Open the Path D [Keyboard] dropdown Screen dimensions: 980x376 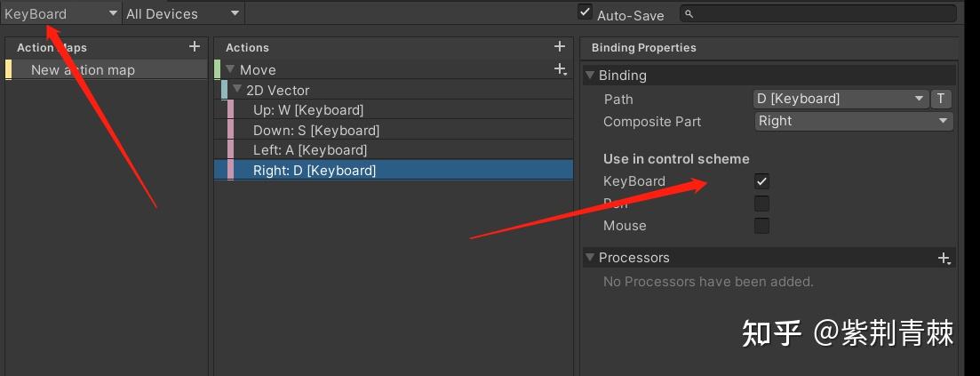pos(841,99)
